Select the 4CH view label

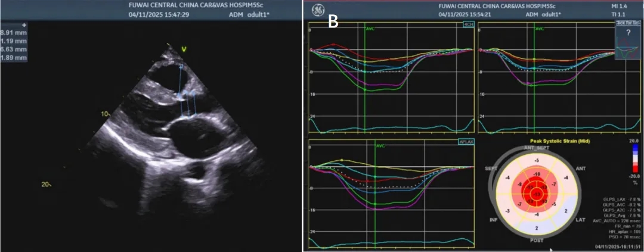pos(467,24)
